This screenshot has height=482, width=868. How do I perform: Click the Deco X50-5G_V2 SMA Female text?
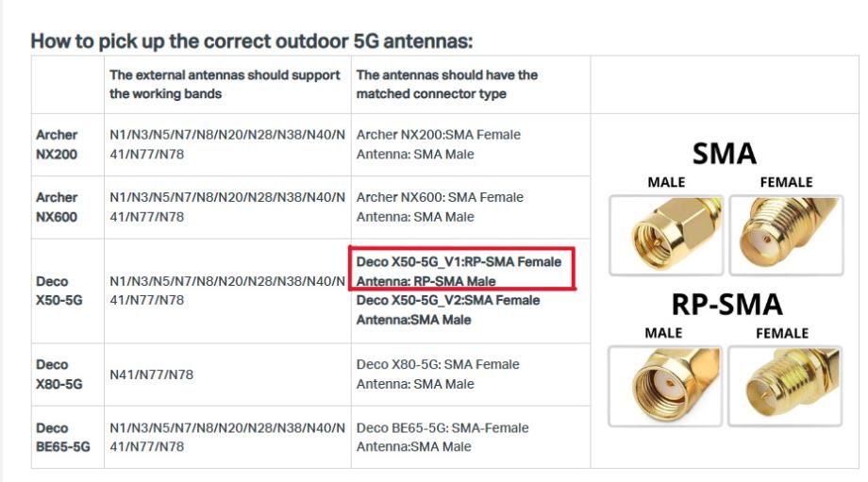coord(448,300)
